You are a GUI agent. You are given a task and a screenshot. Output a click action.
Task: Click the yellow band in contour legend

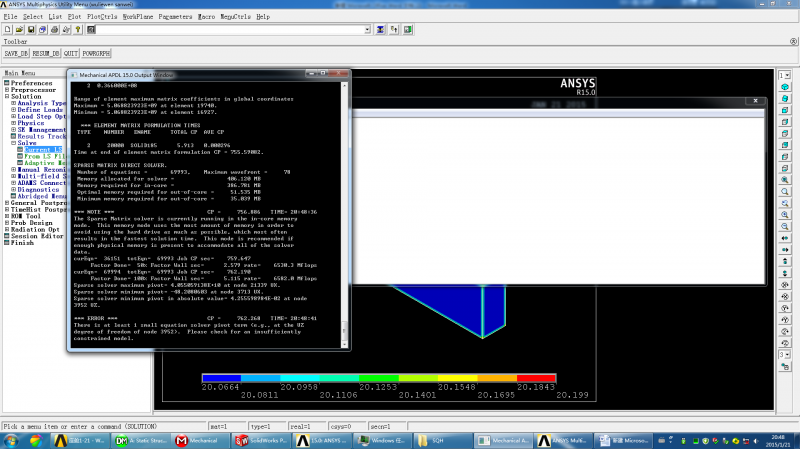tap(458, 378)
